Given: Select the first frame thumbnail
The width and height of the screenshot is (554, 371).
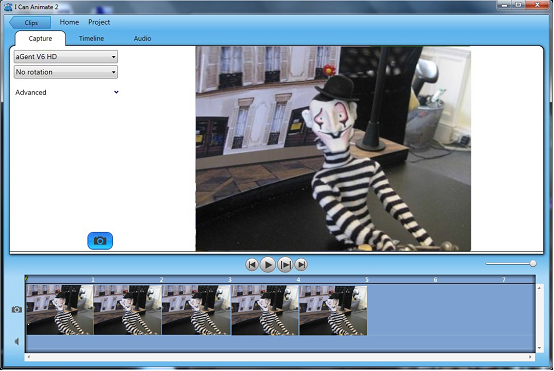Looking at the screenshot, I should pos(60,310).
